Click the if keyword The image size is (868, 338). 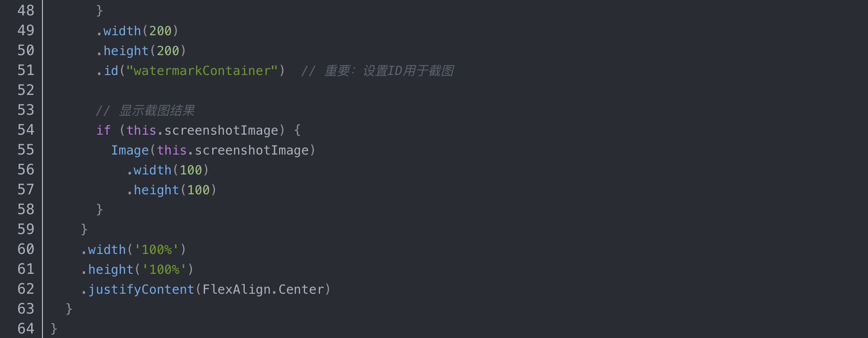click(x=103, y=130)
